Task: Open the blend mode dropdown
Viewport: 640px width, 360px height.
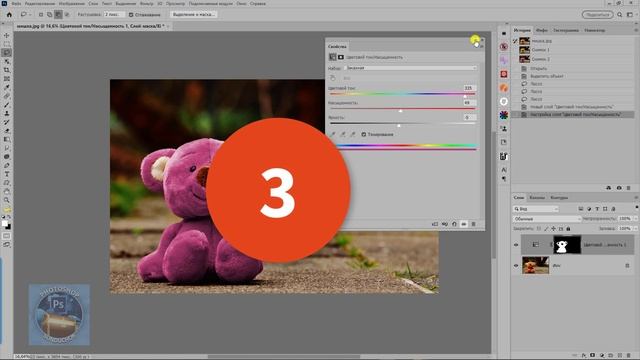Action: (x=547, y=219)
